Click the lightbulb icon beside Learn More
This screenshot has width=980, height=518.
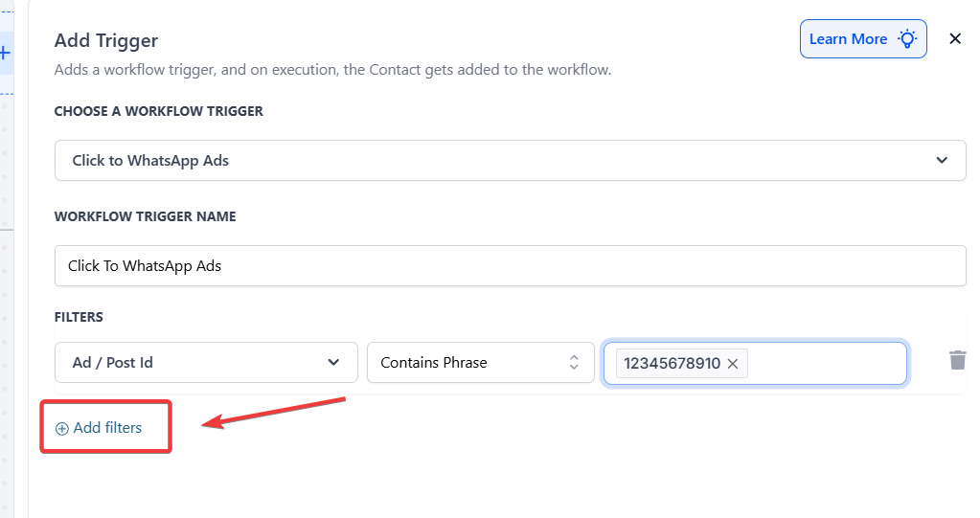pos(906,39)
